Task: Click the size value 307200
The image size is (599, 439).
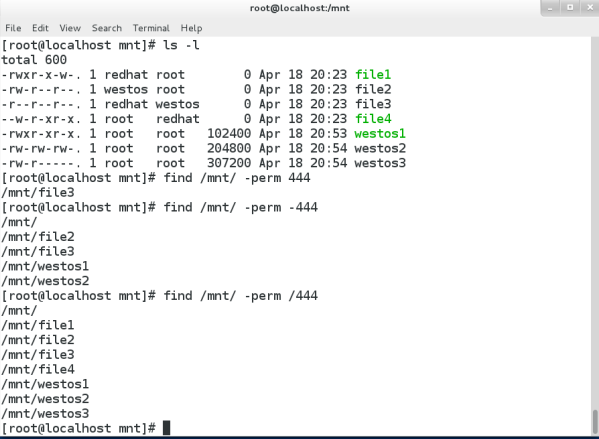Action: click(x=229, y=163)
